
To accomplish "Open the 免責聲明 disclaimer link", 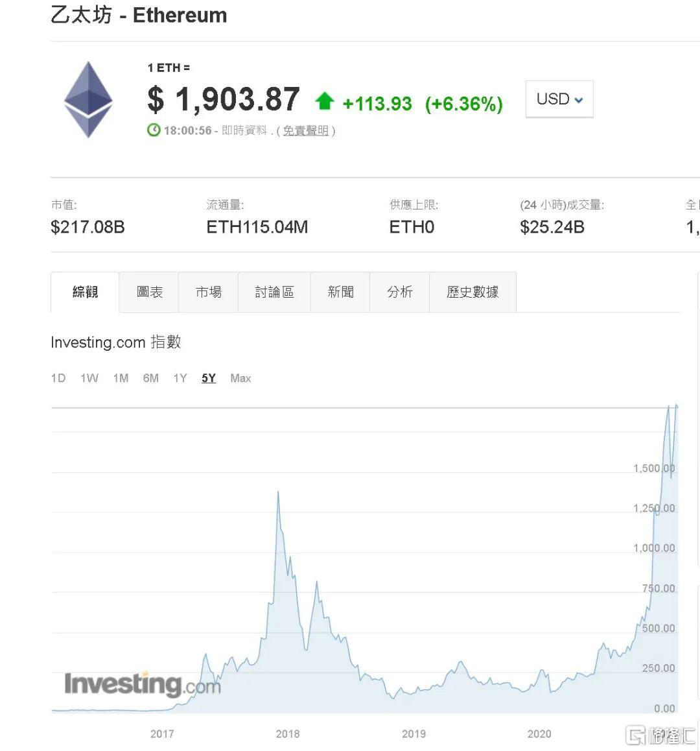I will coord(305,131).
